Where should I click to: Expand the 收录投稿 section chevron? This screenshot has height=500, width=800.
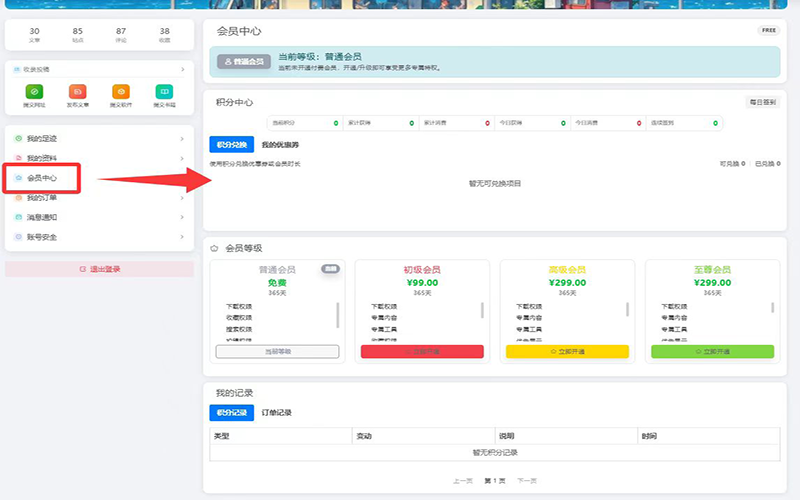[x=182, y=69]
